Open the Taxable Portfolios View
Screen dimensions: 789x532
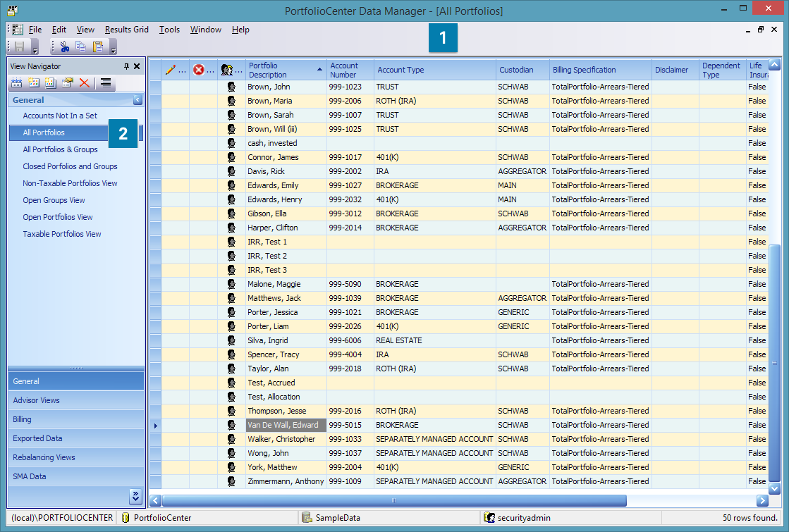click(62, 234)
